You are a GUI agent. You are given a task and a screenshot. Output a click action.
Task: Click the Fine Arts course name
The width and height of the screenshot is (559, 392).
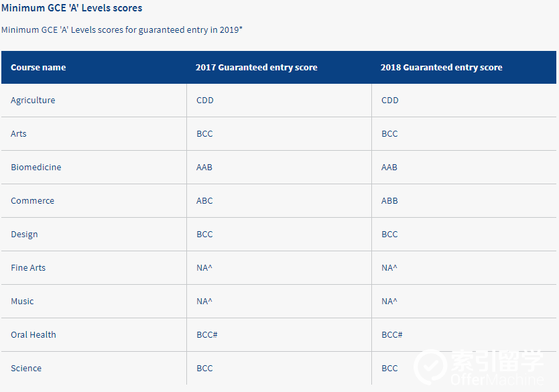(x=28, y=267)
